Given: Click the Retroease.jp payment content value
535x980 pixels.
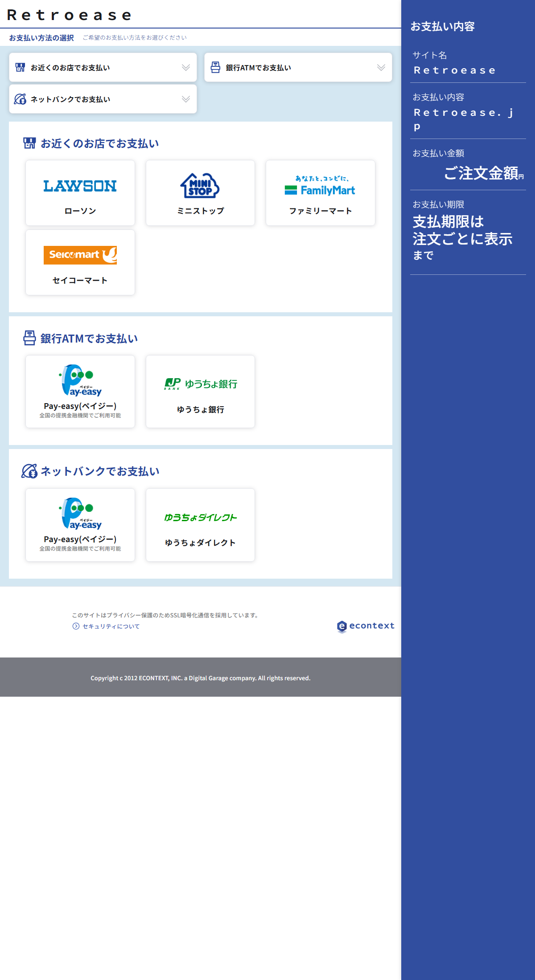Looking at the screenshot, I should point(464,119).
